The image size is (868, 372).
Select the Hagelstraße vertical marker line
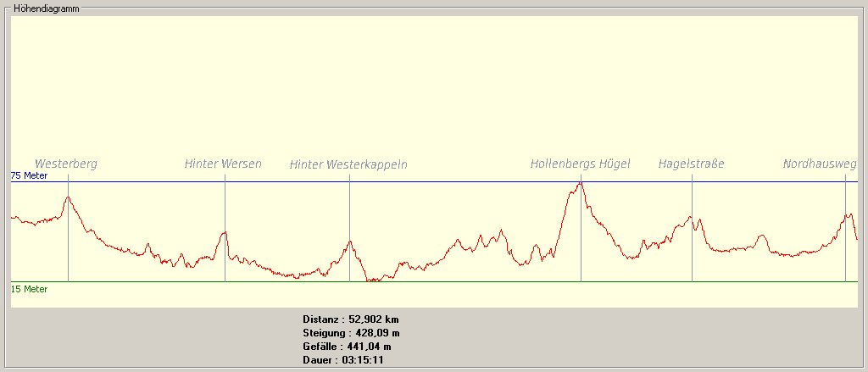(692, 254)
